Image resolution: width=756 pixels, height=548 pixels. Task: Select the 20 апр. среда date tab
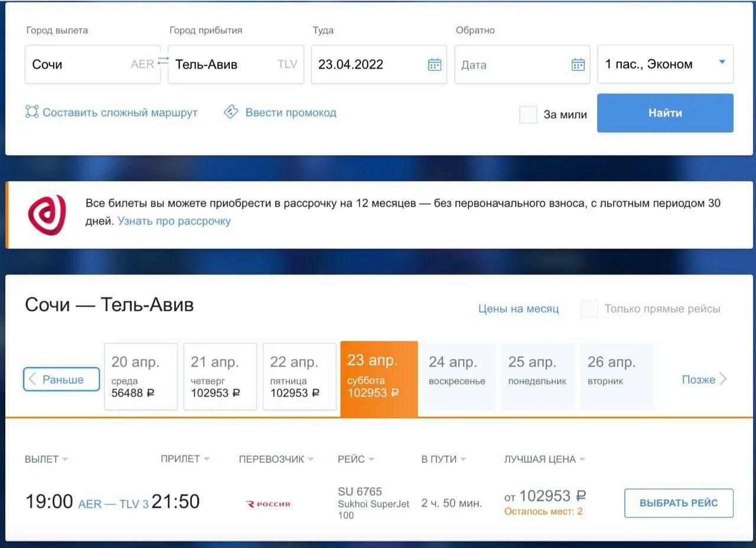(x=141, y=376)
